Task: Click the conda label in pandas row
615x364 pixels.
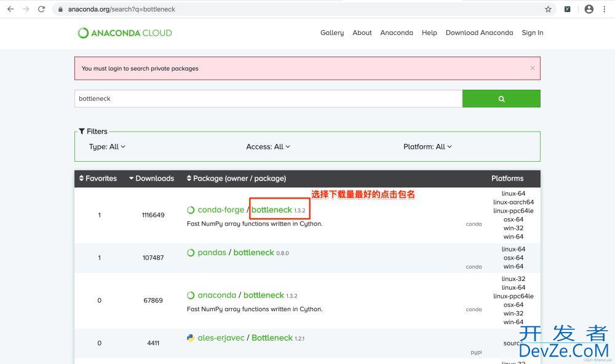Action: point(474,267)
